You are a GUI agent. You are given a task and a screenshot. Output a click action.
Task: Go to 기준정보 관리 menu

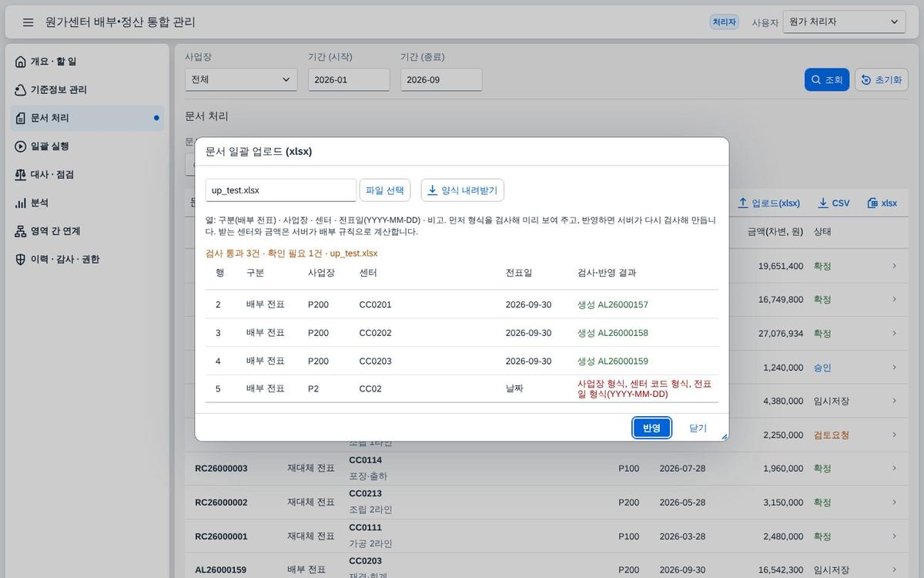(x=89, y=90)
